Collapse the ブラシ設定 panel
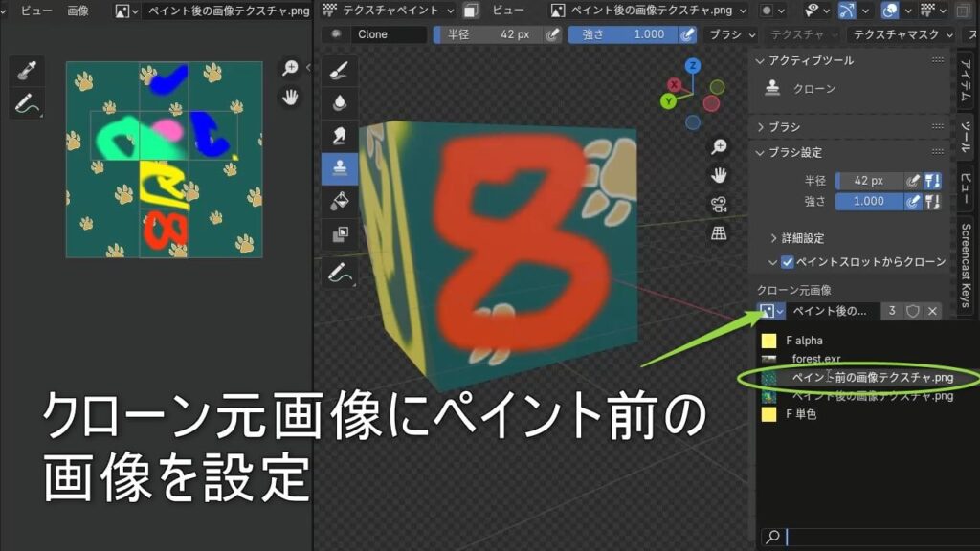 760,152
